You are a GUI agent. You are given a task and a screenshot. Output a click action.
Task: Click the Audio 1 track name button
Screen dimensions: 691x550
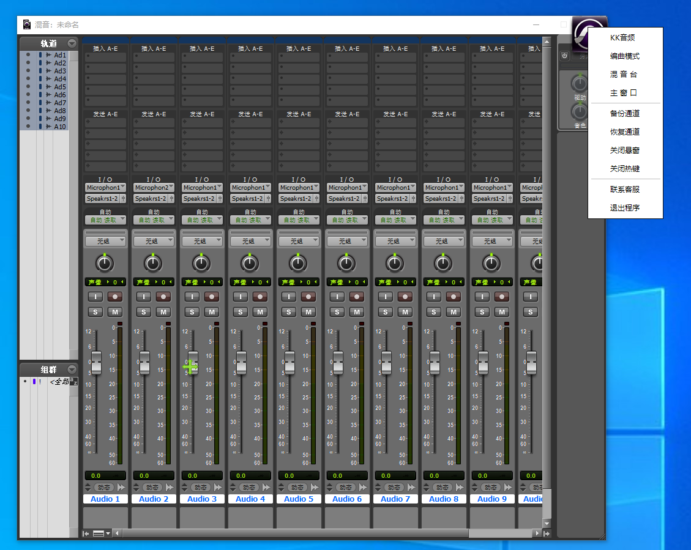point(105,499)
